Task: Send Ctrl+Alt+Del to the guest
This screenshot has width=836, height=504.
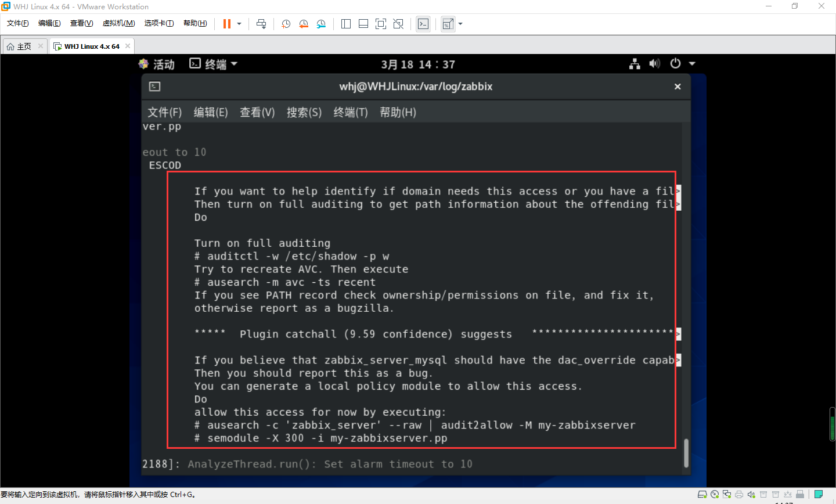Action: coord(261,24)
